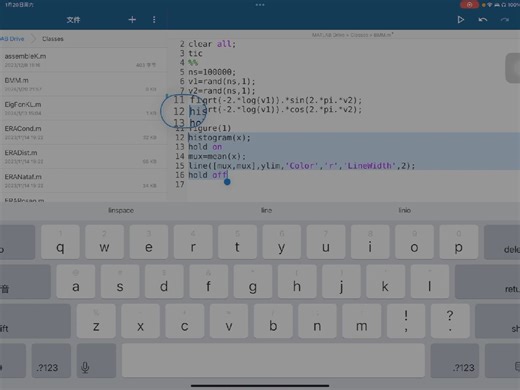Run the script with the play icon

[461, 20]
